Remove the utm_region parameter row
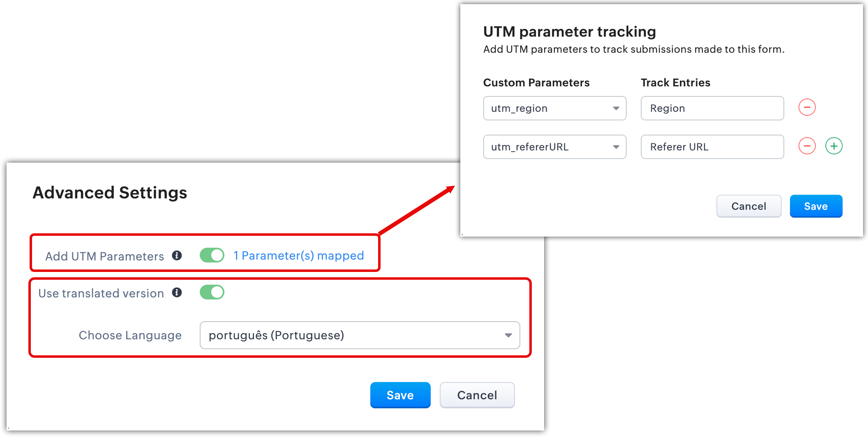Image resolution: width=868 pixels, height=442 pixels. (x=807, y=108)
